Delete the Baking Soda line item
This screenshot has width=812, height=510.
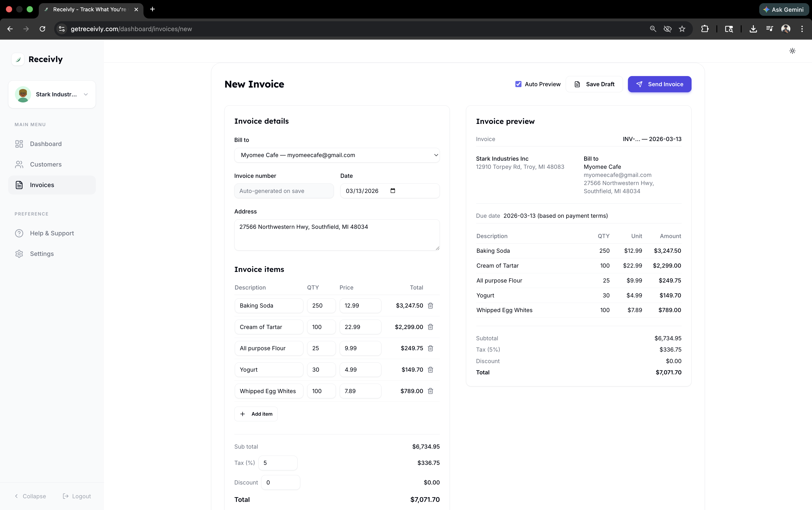tap(430, 306)
